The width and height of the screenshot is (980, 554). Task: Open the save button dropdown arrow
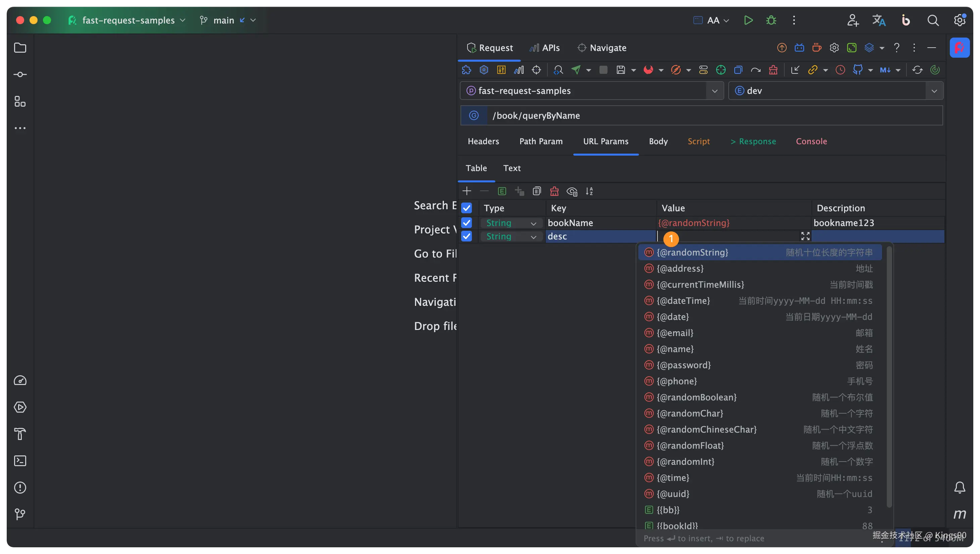tap(633, 70)
